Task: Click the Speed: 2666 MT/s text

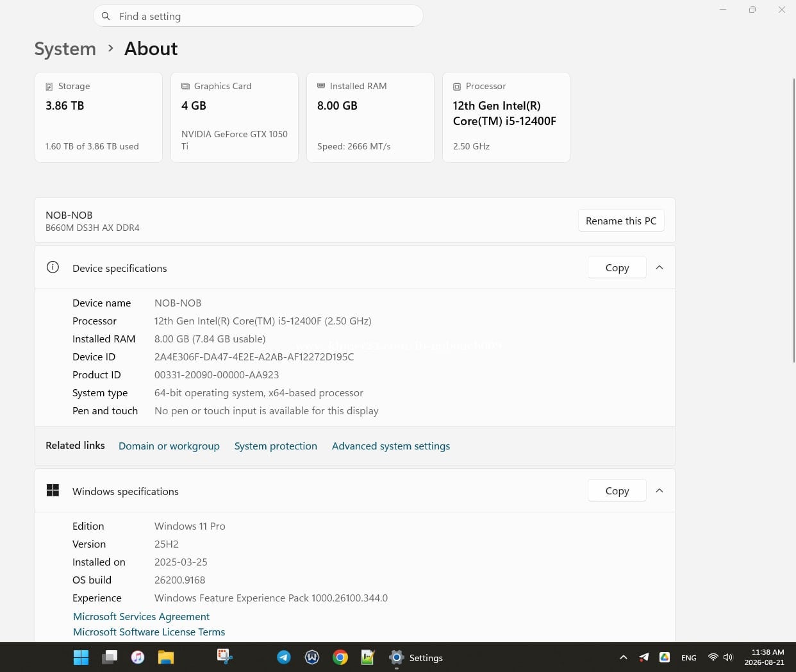Action: [354, 146]
